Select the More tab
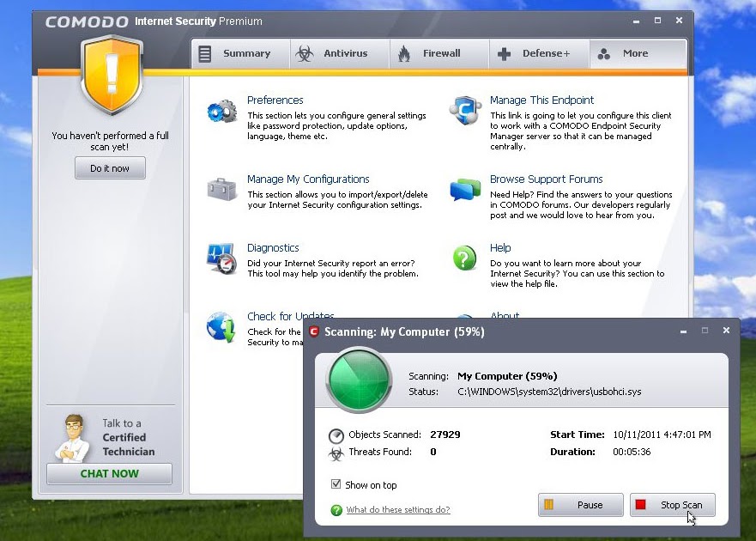The image size is (756, 541). click(638, 53)
